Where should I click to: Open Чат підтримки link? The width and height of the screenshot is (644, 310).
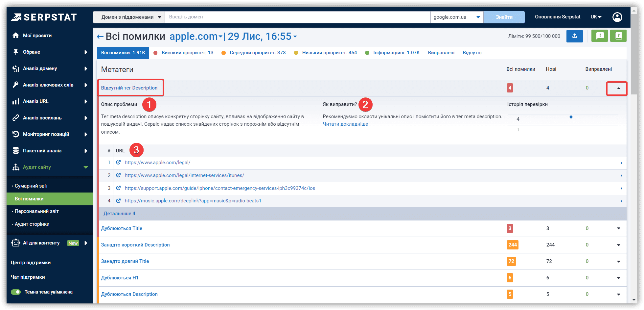28,277
